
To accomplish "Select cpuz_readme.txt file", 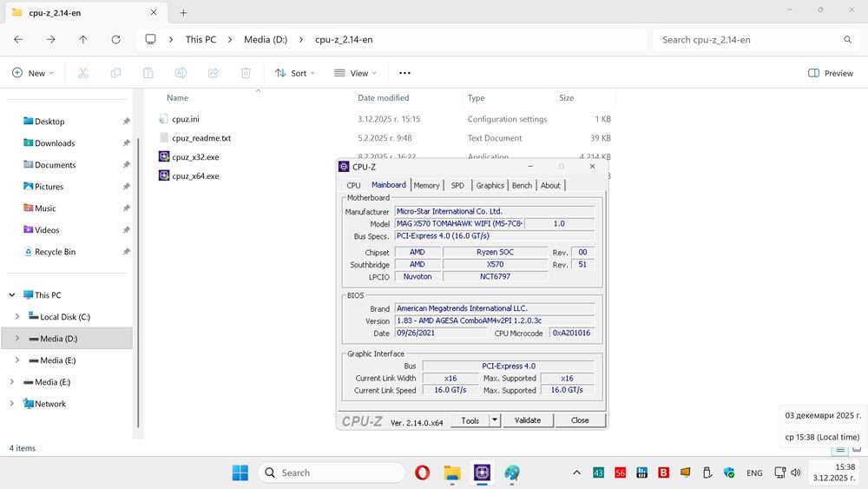I will click(201, 138).
